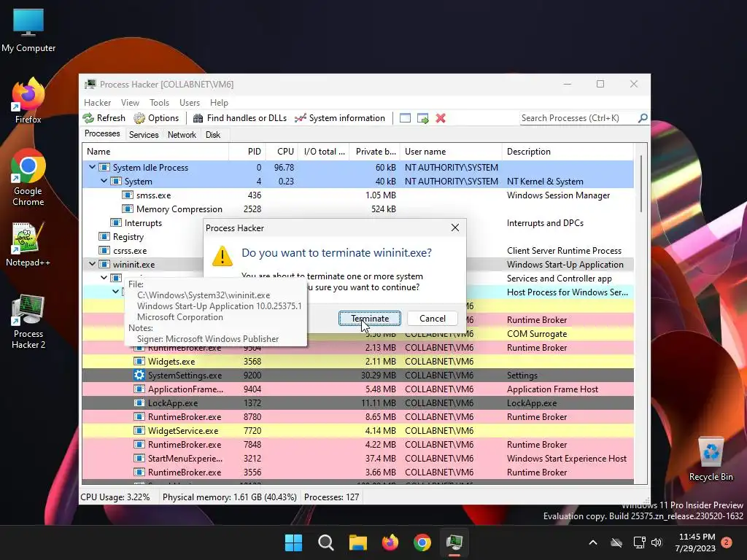Select the Memory Compression process row
The image size is (747, 560).
pos(357,209)
